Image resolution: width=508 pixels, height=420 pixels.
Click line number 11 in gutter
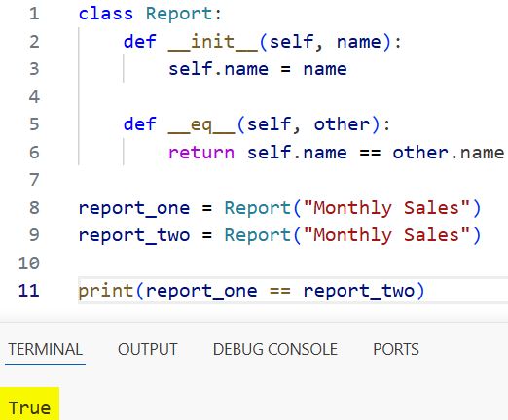point(29,291)
